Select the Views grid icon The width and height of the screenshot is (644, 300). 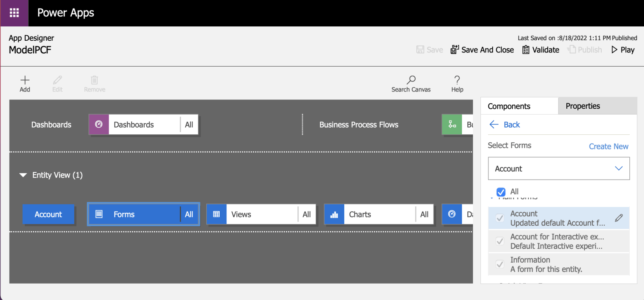[x=216, y=214]
